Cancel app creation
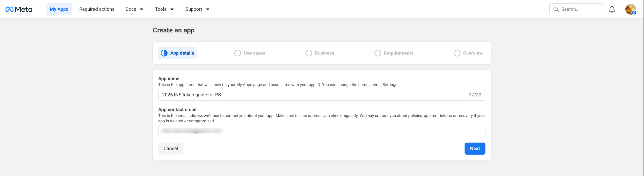The height and width of the screenshot is (176, 644). tap(171, 149)
